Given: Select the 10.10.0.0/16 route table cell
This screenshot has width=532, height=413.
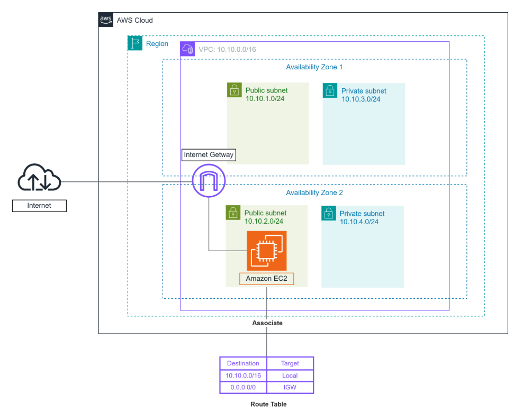Looking at the screenshot, I should click(244, 376).
